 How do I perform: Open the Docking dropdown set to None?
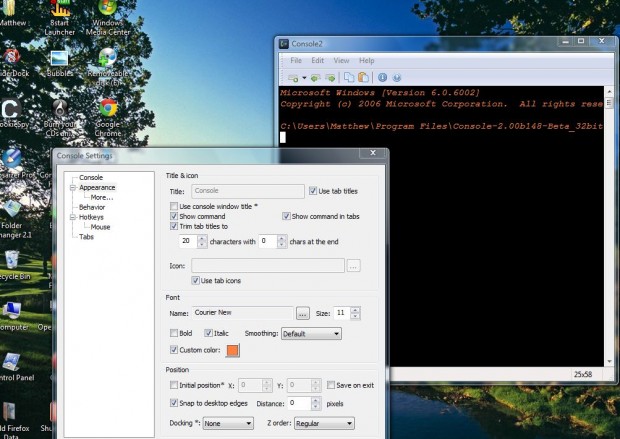(228, 423)
